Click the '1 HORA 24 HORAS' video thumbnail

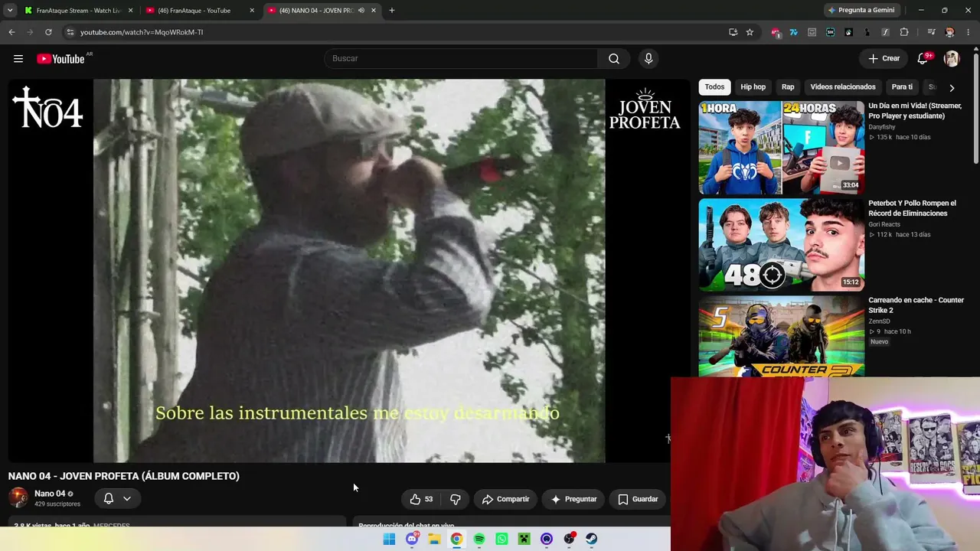[x=781, y=148]
